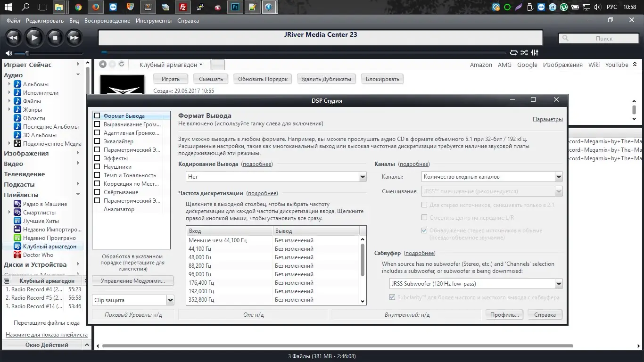Image resolution: width=644 pixels, height=362 pixels.
Task: Open the Файл menu
Action: [x=13, y=21]
